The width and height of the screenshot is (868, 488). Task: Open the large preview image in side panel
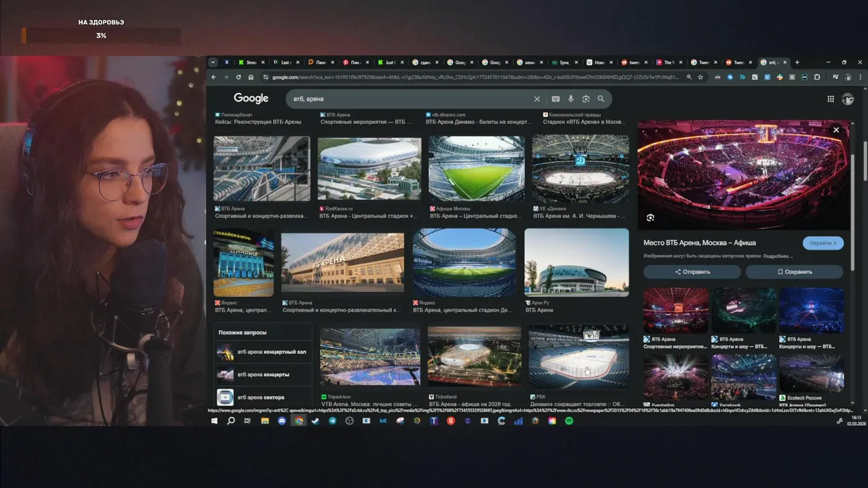click(743, 176)
